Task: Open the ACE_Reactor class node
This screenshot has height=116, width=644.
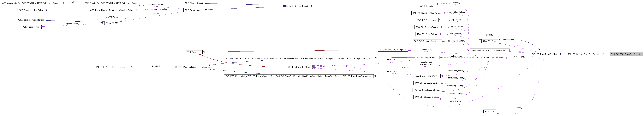Action: point(112,23)
